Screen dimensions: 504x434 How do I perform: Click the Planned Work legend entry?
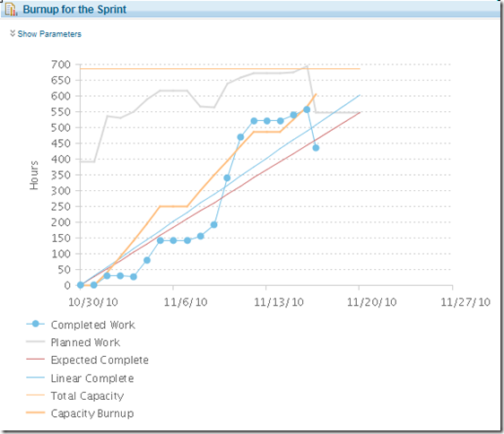pos(73,343)
